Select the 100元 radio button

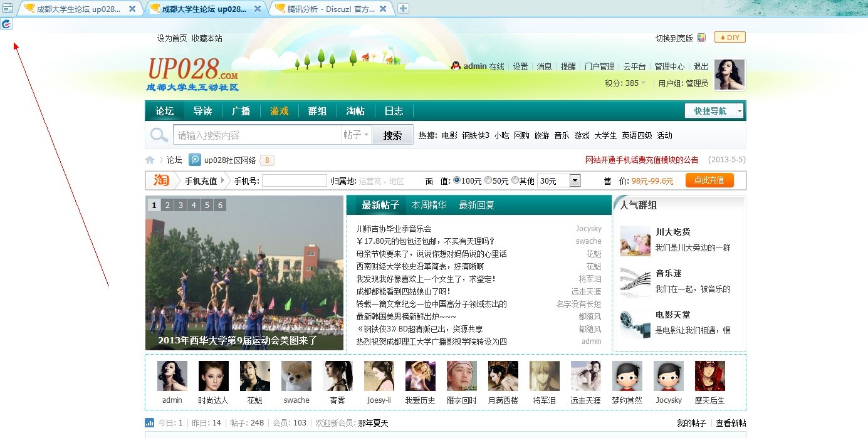[457, 180]
